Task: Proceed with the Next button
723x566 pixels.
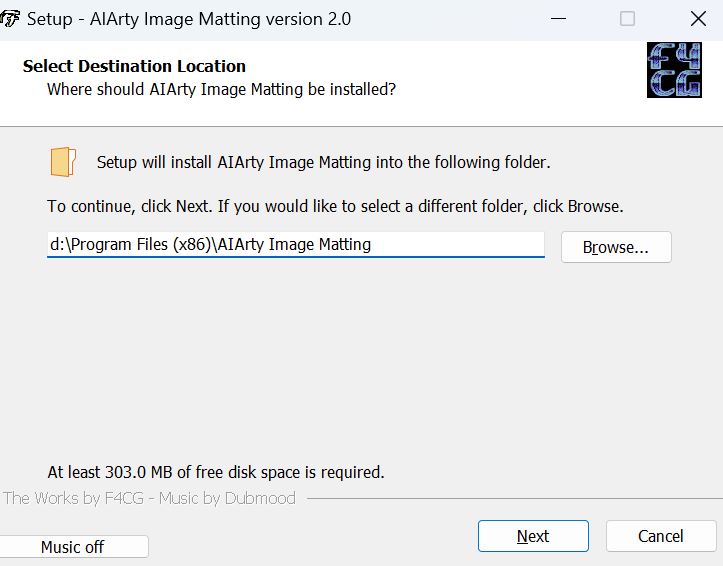Action: click(x=533, y=536)
